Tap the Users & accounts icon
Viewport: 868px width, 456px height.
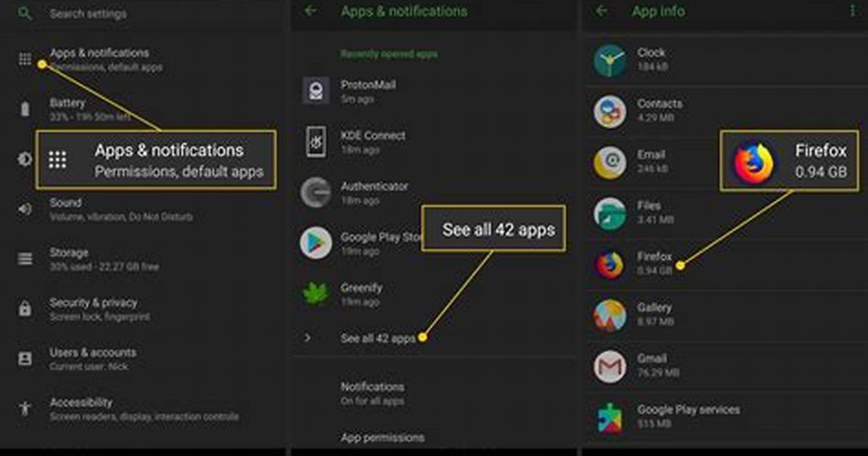point(25,359)
